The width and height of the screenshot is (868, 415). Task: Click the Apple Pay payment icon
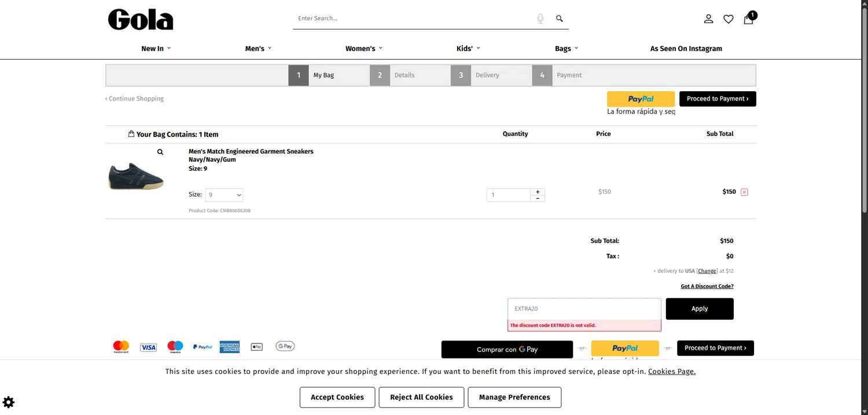pyautogui.click(x=257, y=347)
